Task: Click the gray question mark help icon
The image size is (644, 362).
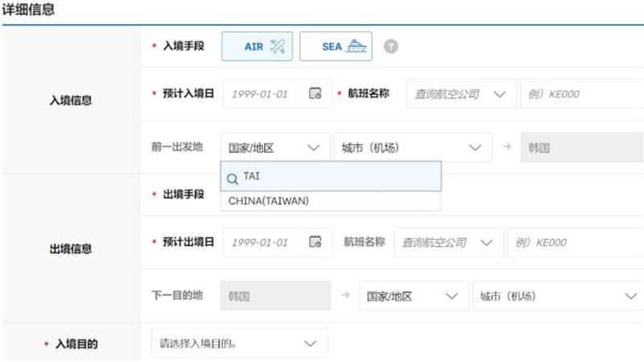Action: click(x=391, y=47)
